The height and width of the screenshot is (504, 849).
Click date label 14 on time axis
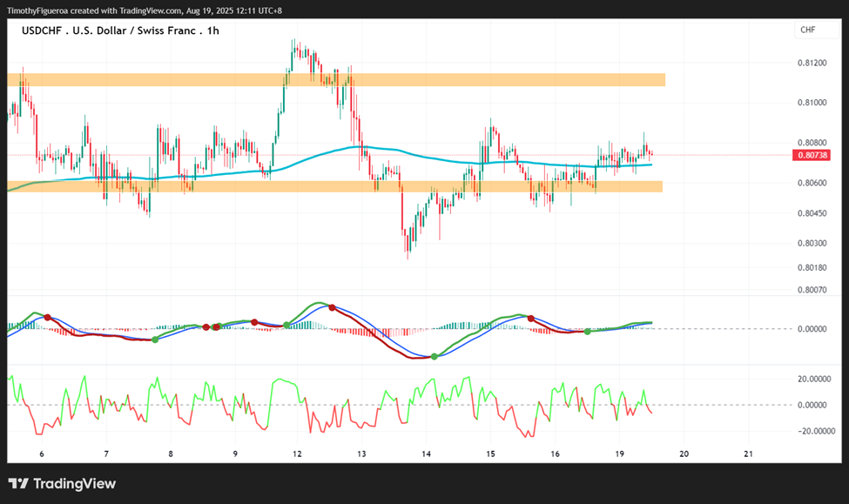pos(426,454)
